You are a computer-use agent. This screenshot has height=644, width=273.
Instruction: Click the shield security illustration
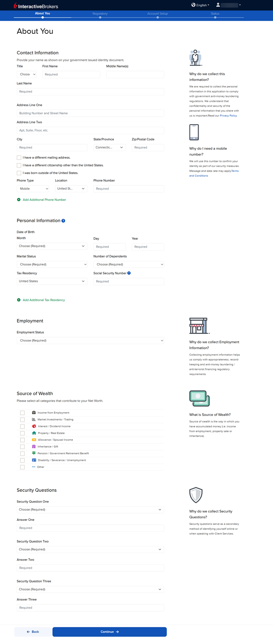pyautogui.click(x=196, y=495)
